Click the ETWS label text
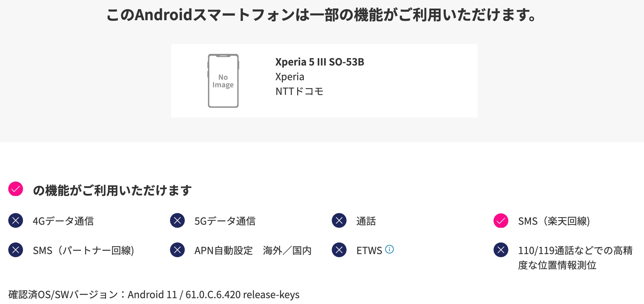This screenshot has height=304, width=644. 369,250
